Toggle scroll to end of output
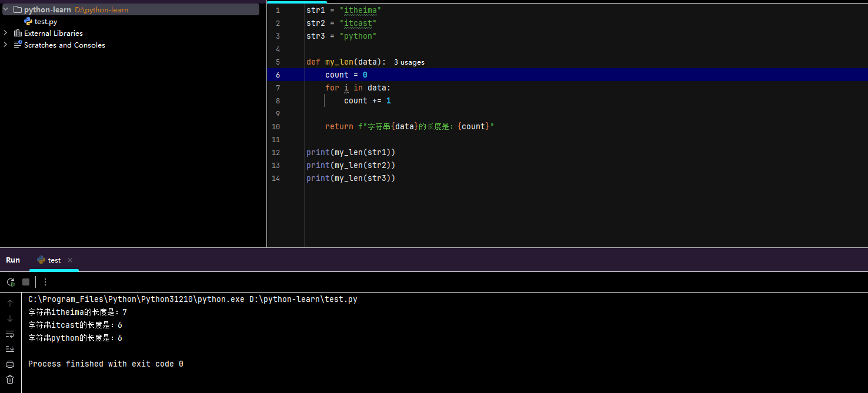 10,349
